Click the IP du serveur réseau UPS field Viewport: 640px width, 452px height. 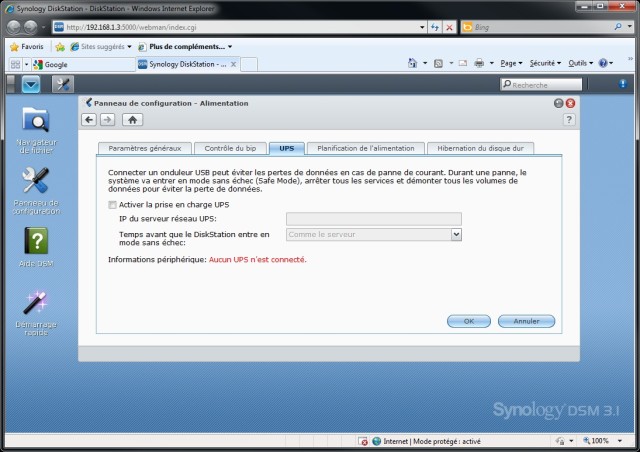[373, 218]
